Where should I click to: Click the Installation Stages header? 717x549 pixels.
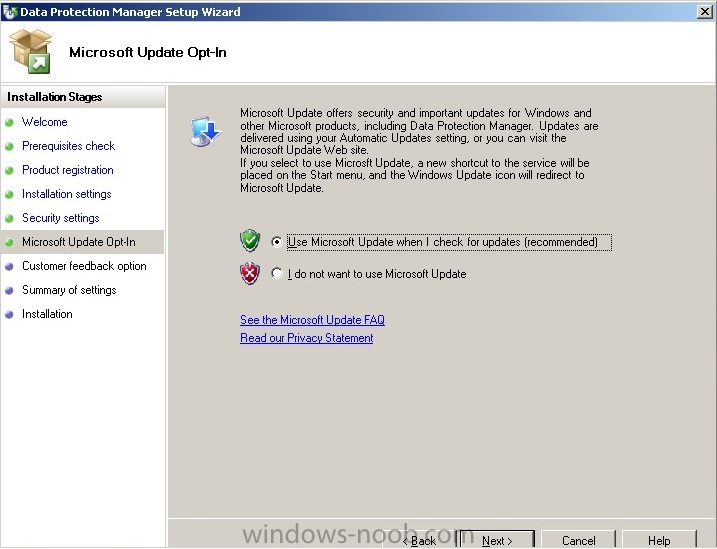pyautogui.click(x=83, y=97)
